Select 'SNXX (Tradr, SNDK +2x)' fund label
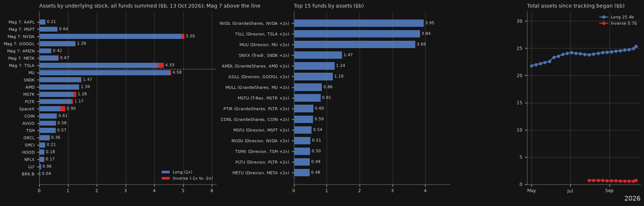This screenshot has height=206, width=644. point(264,55)
